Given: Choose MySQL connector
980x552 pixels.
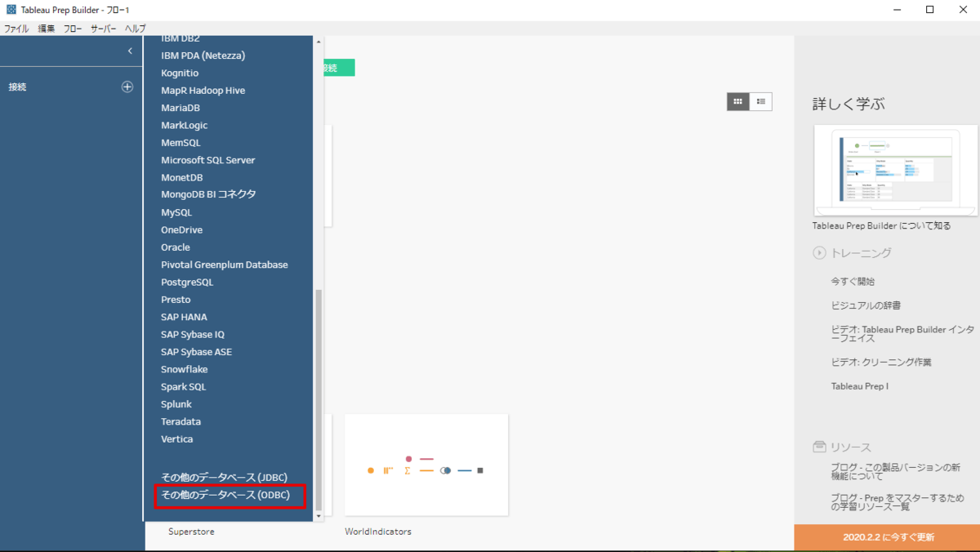Looking at the screenshot, I should pyautogui.click(x=176, y=212).
